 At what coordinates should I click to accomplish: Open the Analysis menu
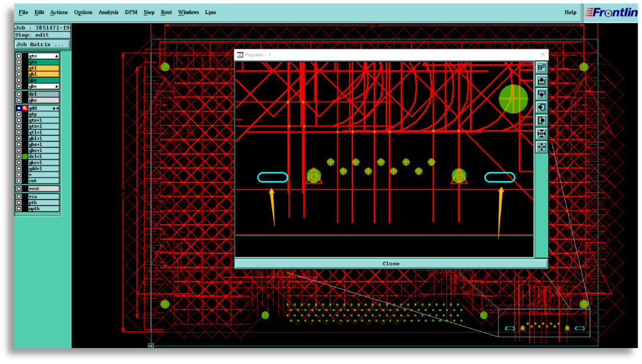click(108, 12)
